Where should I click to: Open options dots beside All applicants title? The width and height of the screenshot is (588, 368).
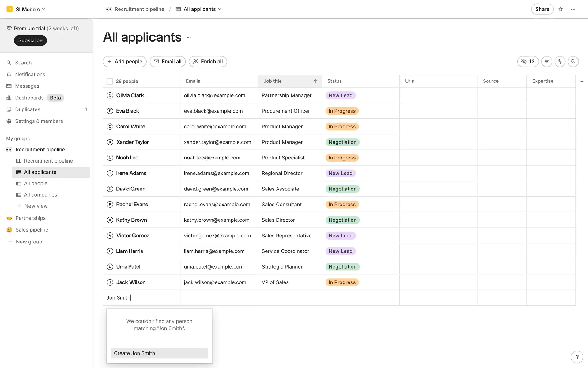189,37
